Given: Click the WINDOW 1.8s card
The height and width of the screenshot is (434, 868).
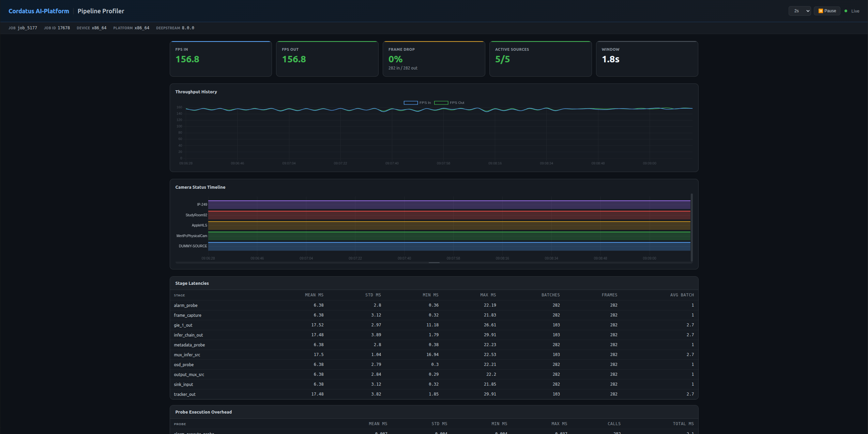Looking at the screenshot, I should click(647, 59).
